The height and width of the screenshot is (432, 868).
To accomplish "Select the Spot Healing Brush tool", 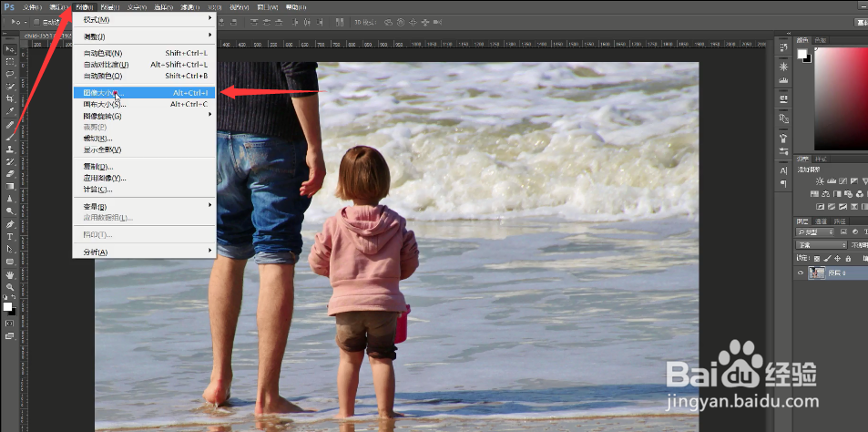I will pyautogui.click(x=10, y=125).
